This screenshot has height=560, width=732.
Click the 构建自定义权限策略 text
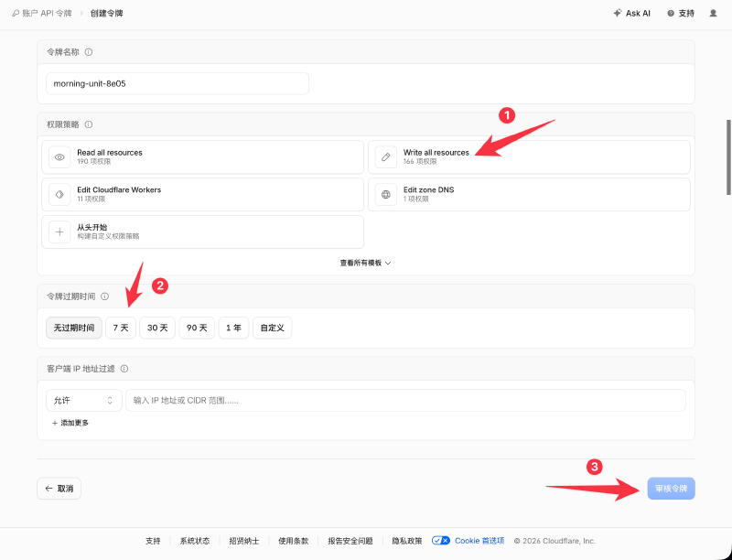coord(108,236)
